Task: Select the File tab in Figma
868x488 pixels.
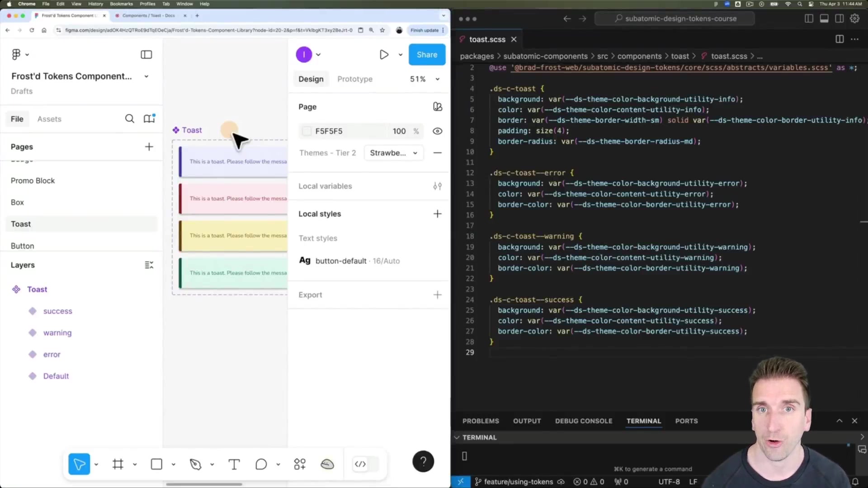Action: 17,119
